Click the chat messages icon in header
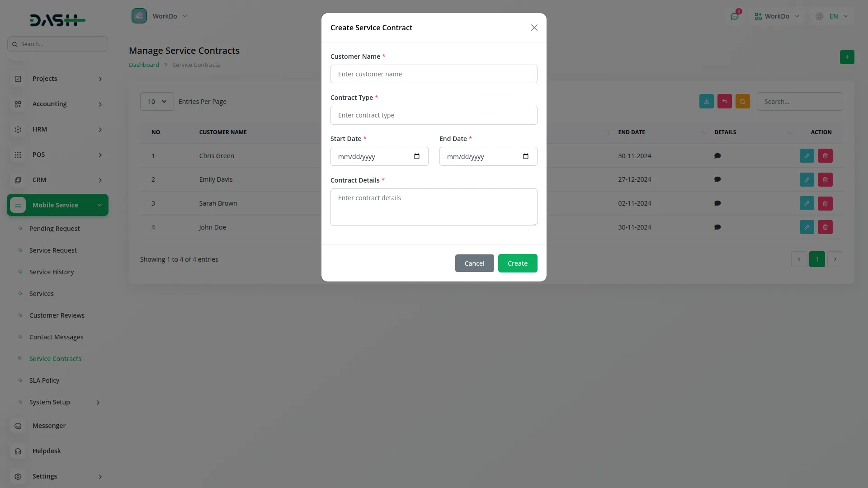This screenshot has width=868, height=488. [x=734, y=16]
